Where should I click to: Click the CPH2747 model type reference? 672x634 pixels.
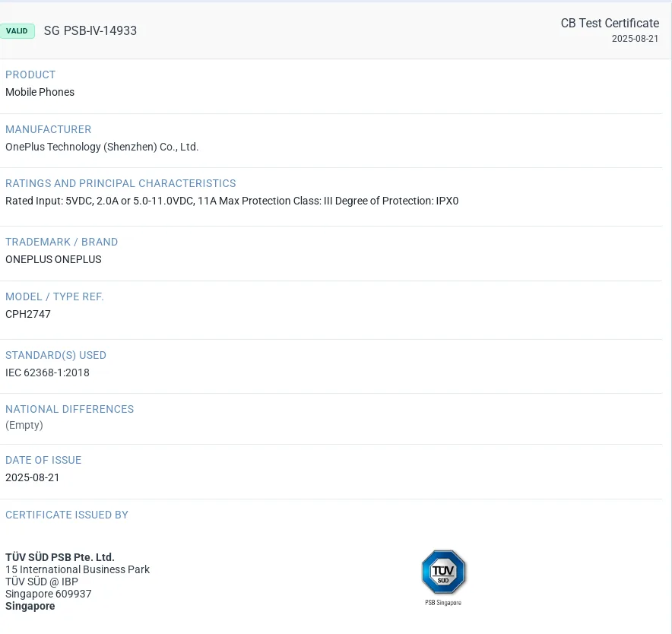(27, 314)
